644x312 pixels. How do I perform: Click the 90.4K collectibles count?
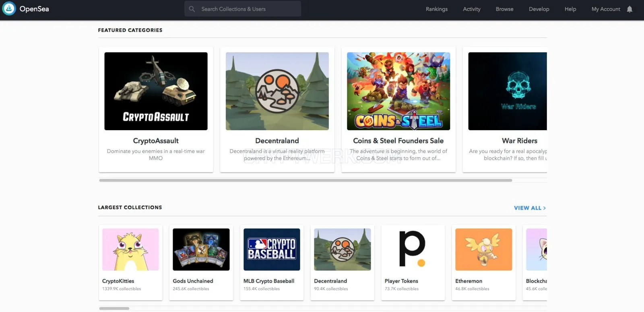pyautogui.click(x=331, y=289)
